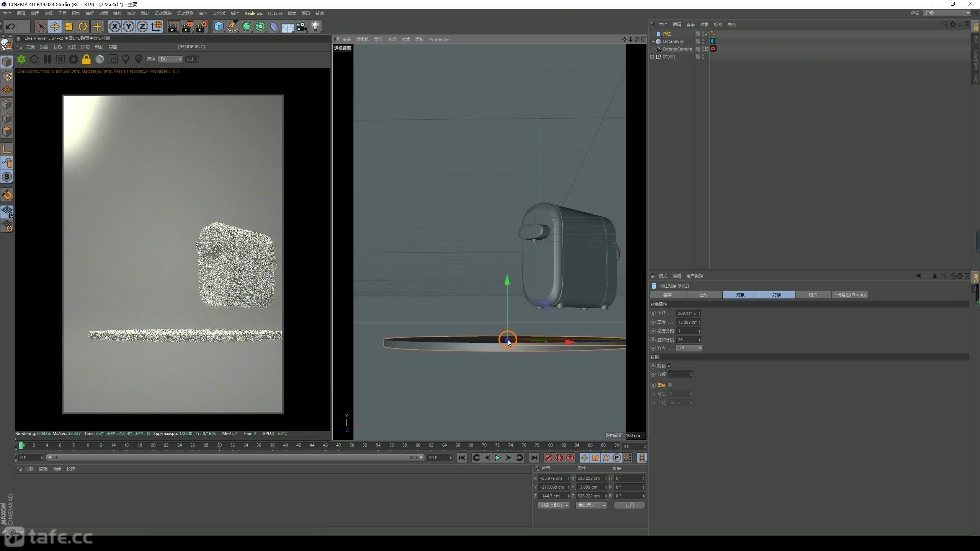Open Octane settings gear in Live Viewer
Screen dimensions: 980x551
pos(73,59)
